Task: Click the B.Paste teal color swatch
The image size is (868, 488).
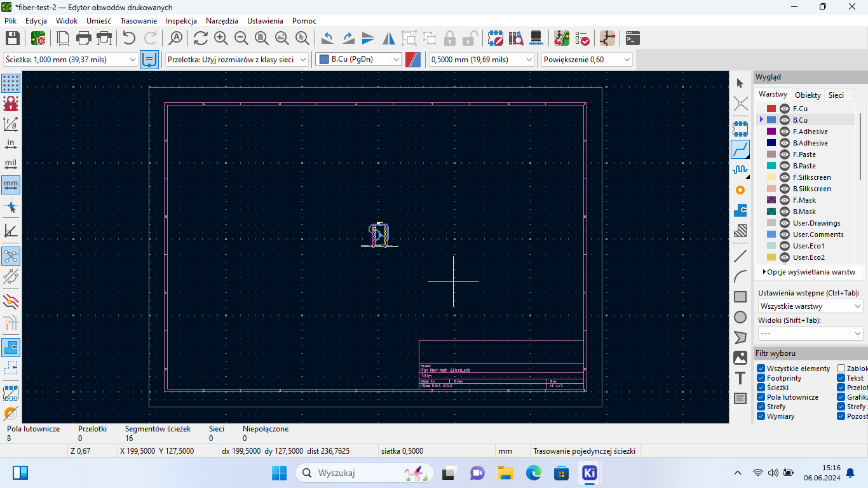Action: click(771, 166)
